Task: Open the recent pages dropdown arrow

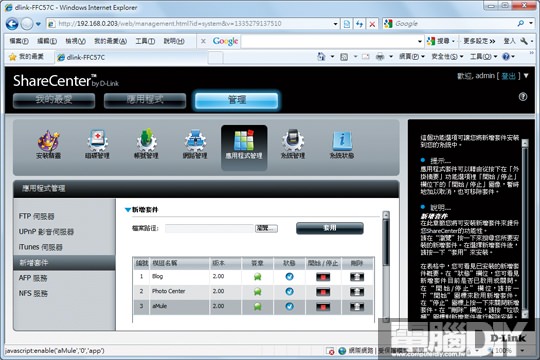Action: tap(38, 24)
